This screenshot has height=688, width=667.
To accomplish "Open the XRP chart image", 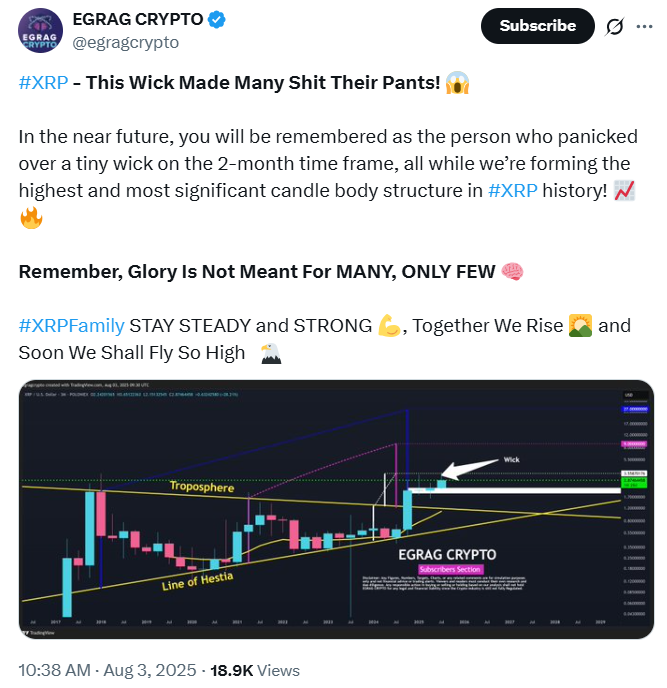I will pyautogui.click(x=336, y=511).
